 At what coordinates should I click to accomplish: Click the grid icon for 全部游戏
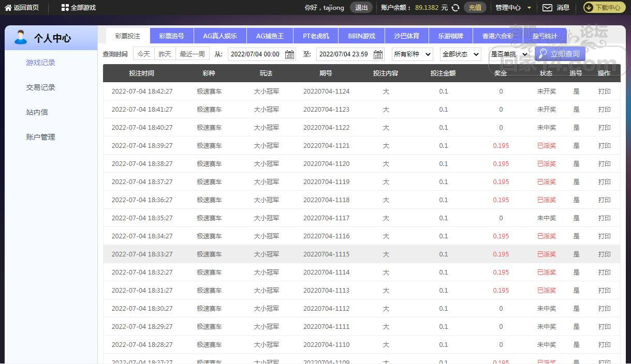[x=65, y=8]
